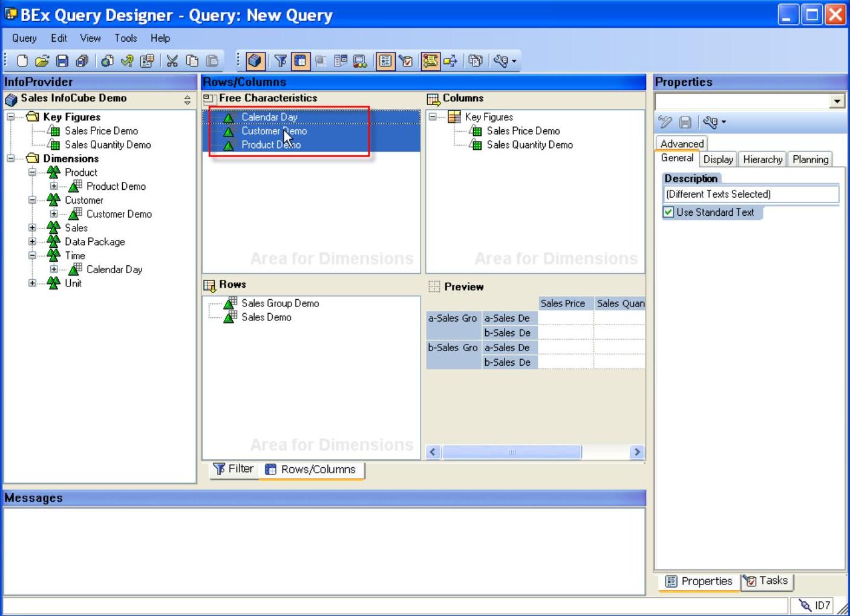Expand the Data Package dimension node
This screenshot has height=616, width=850.
click(x=33, y=242)
